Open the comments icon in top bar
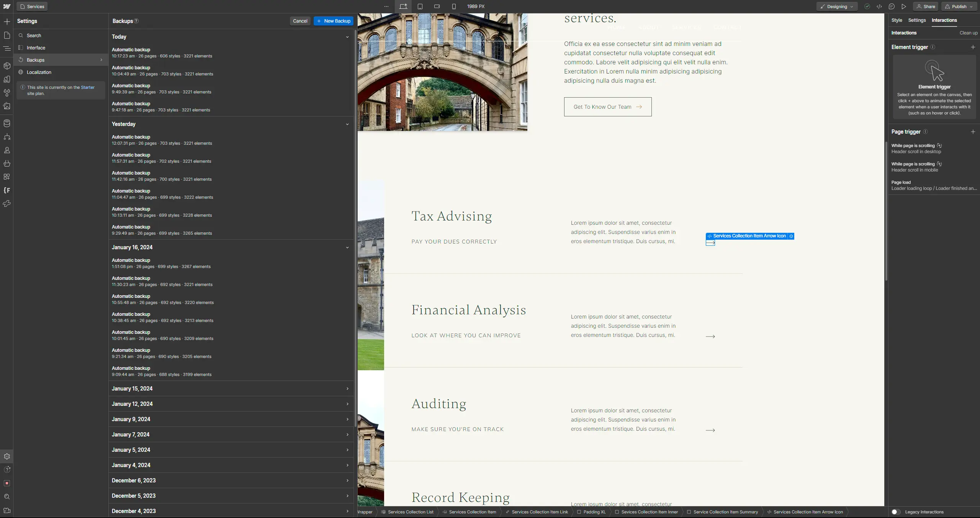This screenshot has height=518, width=980. 892,7
